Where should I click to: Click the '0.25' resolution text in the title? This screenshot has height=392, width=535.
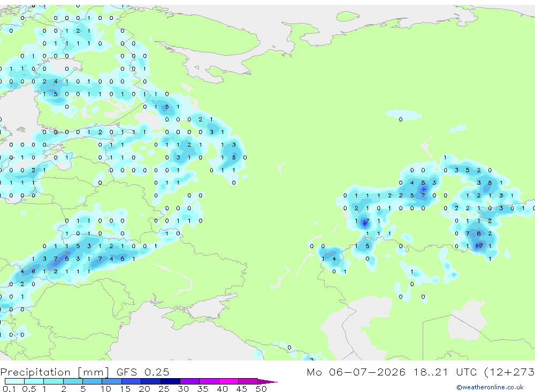157,372
